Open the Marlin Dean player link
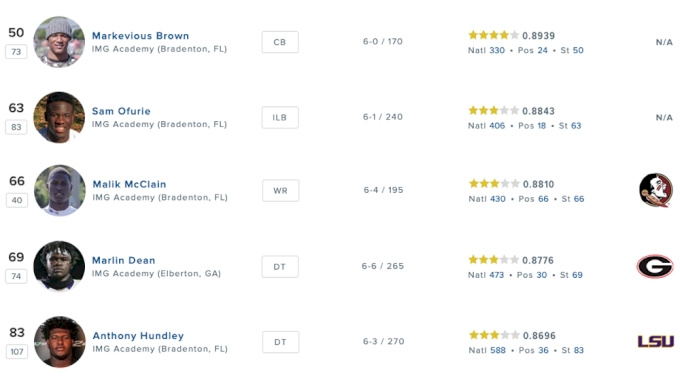The width and height of the screenshot is (680, 382). click(x=124, y=260)
